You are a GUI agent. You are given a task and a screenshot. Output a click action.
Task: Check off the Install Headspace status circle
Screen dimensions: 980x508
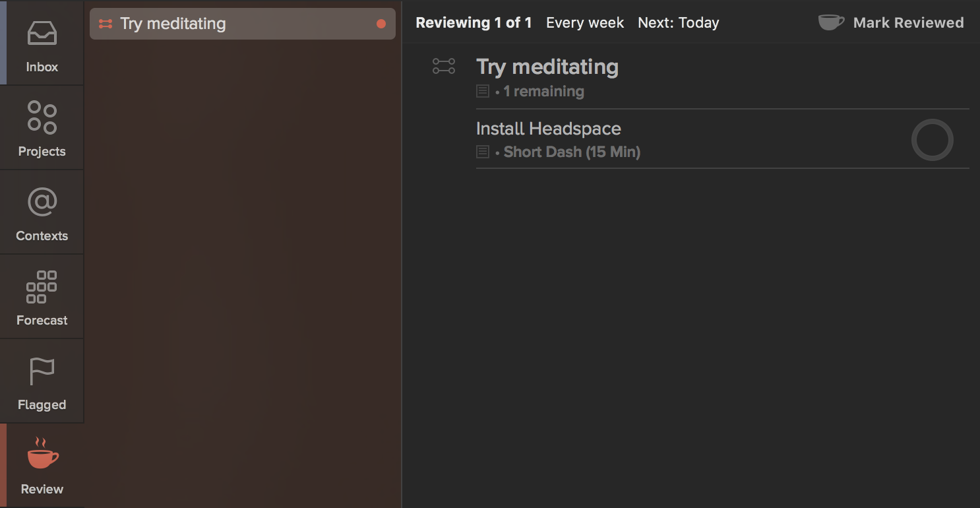[932, 140]
